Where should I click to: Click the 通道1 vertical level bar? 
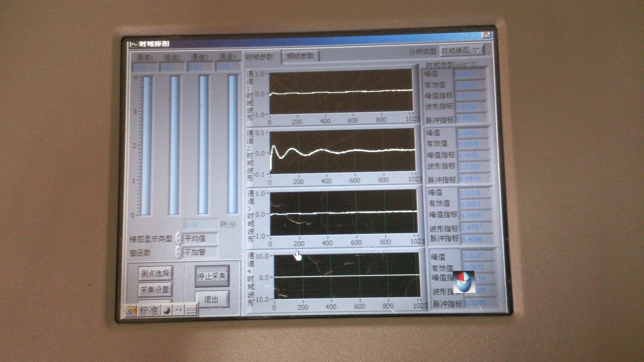pos(146,146)
